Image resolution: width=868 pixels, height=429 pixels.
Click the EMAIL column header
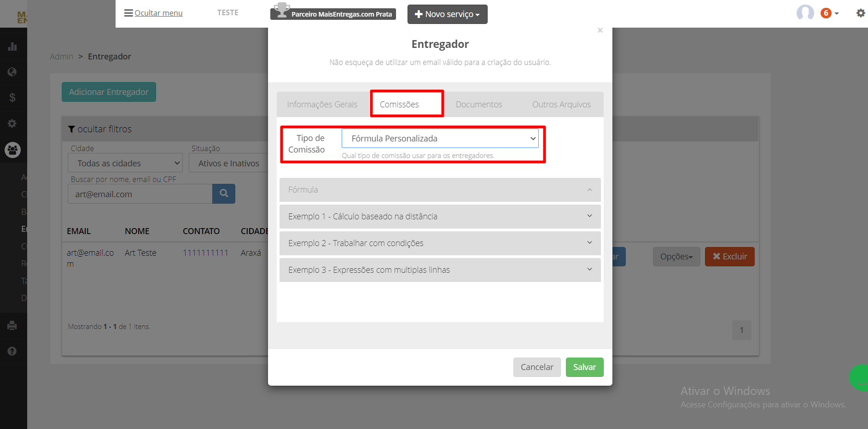click(79, 231)
